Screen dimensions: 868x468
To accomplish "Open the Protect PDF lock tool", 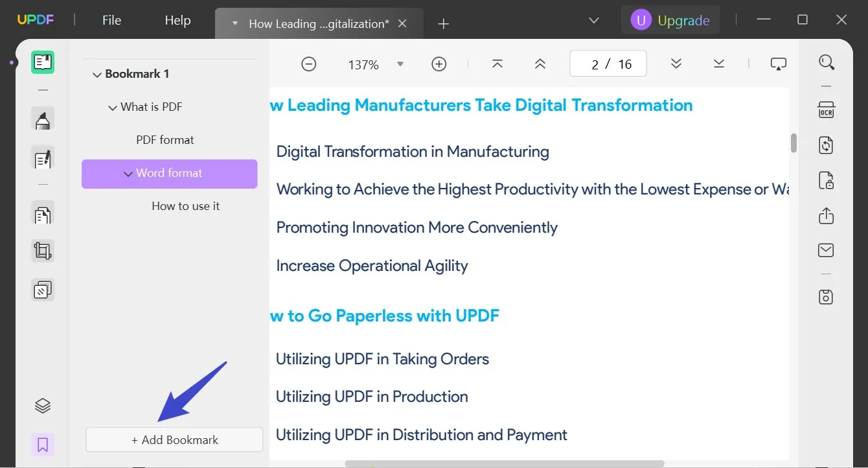I will tap(826, 180).
